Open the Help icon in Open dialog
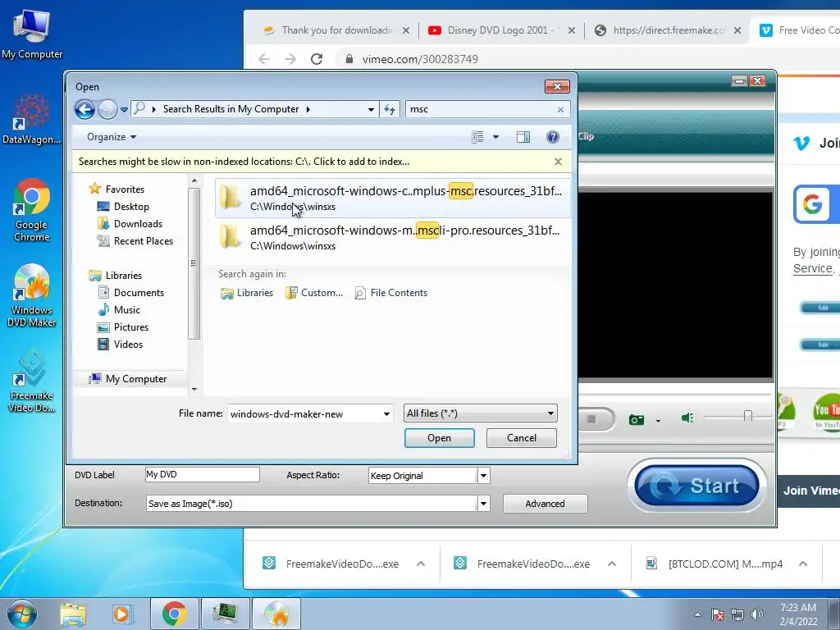Viewport: 840px width, 630px height. [x=553, y=137]
